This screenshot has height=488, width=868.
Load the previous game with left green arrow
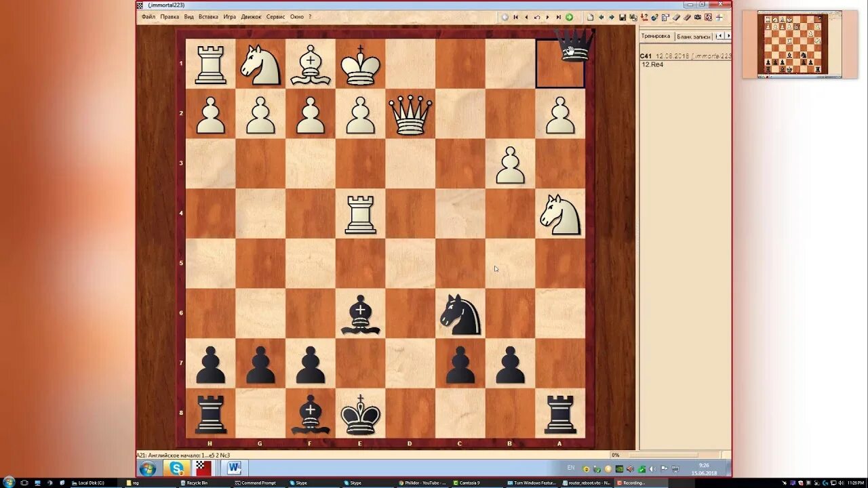pyautogui.click(x=601, y=17)
